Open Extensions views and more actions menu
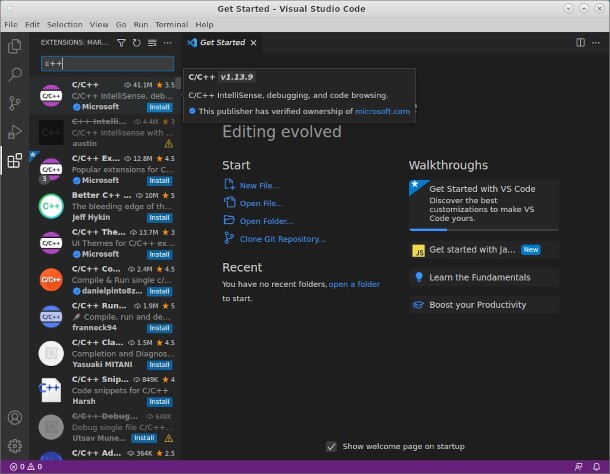This screenshot has height=474, width=610. (168, 43)
